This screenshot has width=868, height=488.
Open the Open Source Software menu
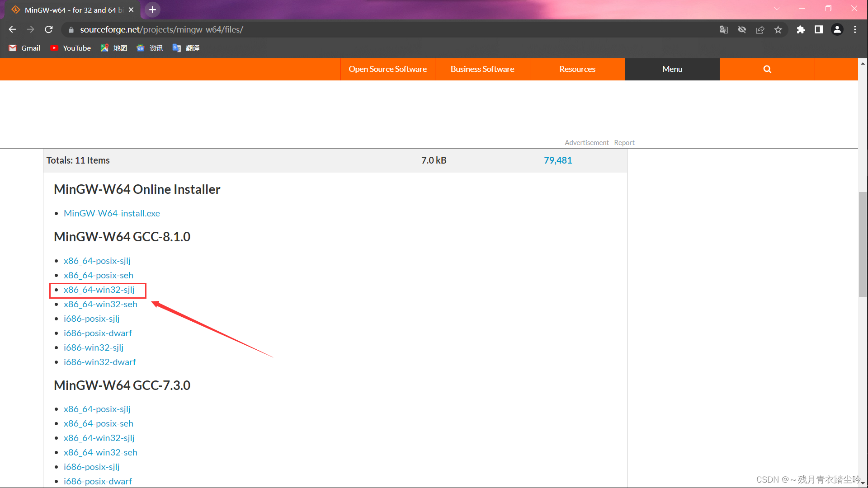click(x=387, y=69)
